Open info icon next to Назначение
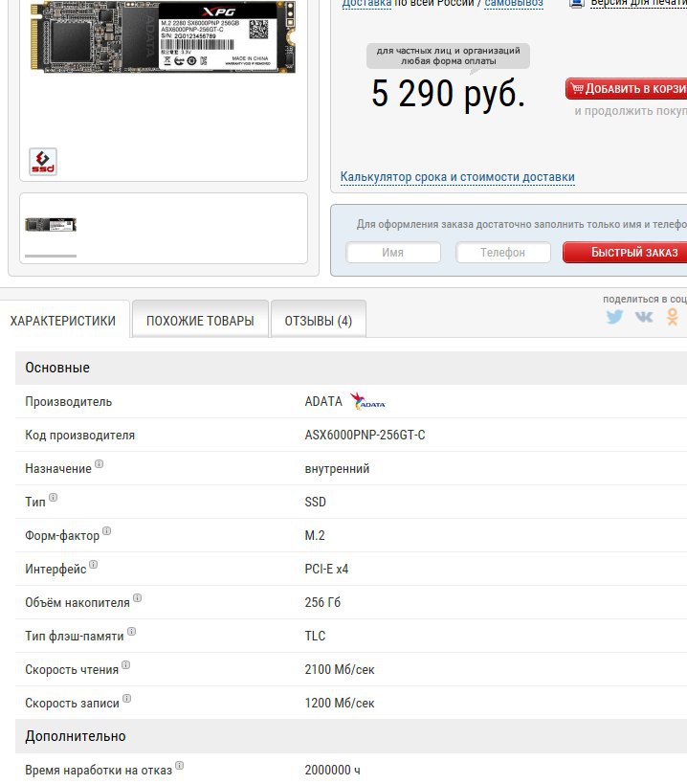The height and width of the screenshot is (784, 687). tap(99, 463)
